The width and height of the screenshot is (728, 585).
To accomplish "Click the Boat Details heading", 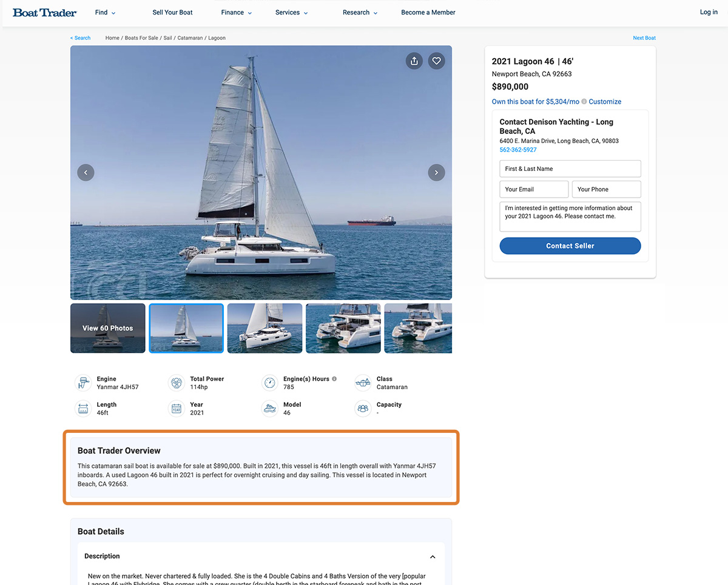I will coord(101,532).
